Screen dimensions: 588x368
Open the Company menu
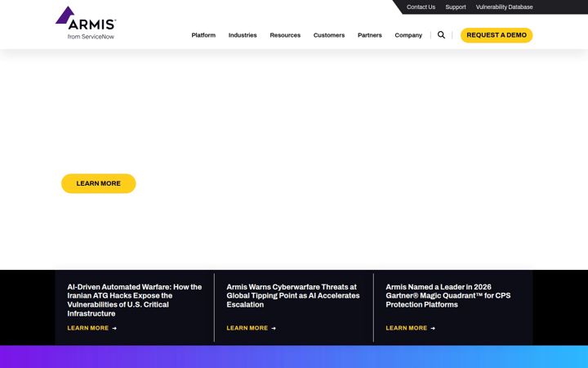408,35
